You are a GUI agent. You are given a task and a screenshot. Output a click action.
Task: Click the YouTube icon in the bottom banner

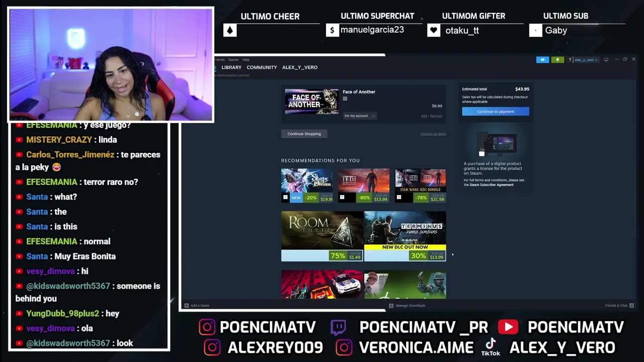[508, 327]
